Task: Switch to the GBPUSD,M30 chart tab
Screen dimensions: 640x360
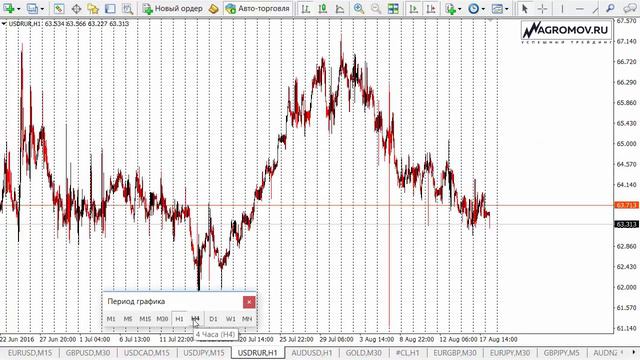Action: 88,353
